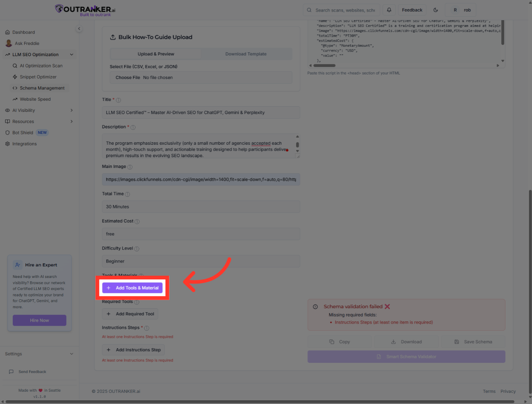Open the Bot Shield feature
532x404 pixels.
pyautogui.click(x=22, y=132)
